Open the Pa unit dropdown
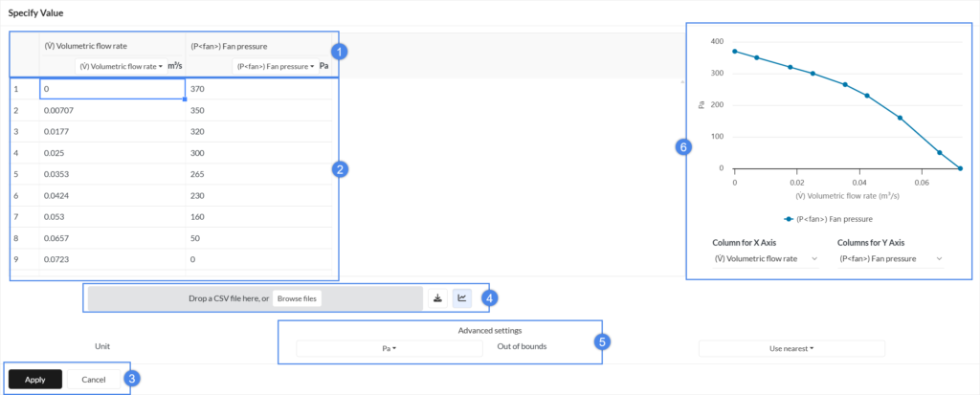Screen dimensions: 980x395 (x=390, y=349)
